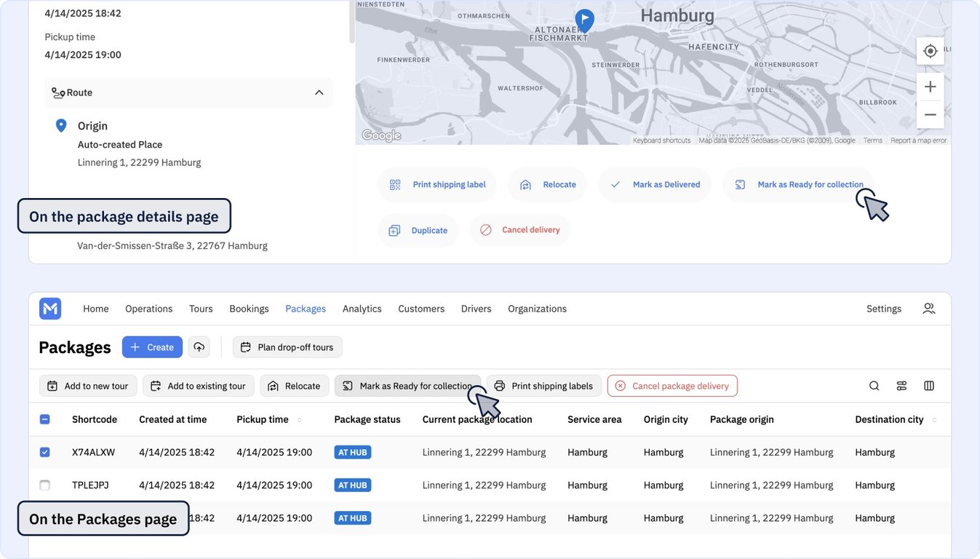Open the Drivers menu item
The height and width of the screenshot is (559, 980).
click(477, 309)
